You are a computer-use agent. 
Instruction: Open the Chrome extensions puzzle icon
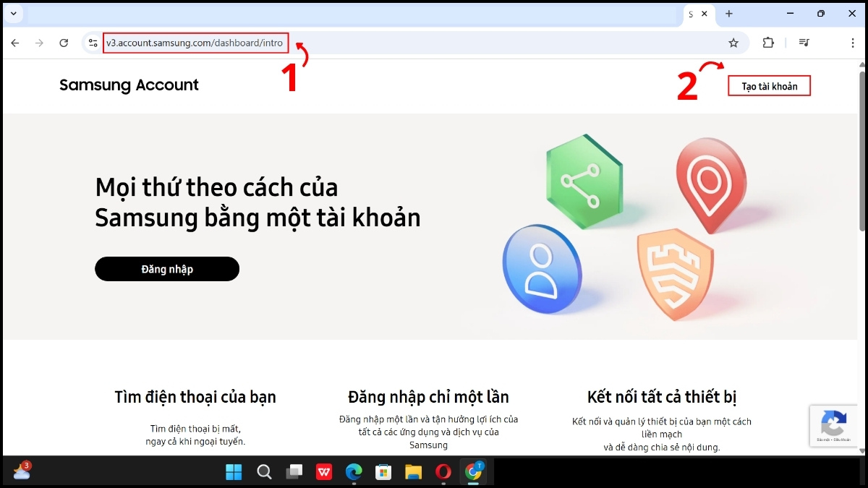pyautogui.click(x=767, y=43)
